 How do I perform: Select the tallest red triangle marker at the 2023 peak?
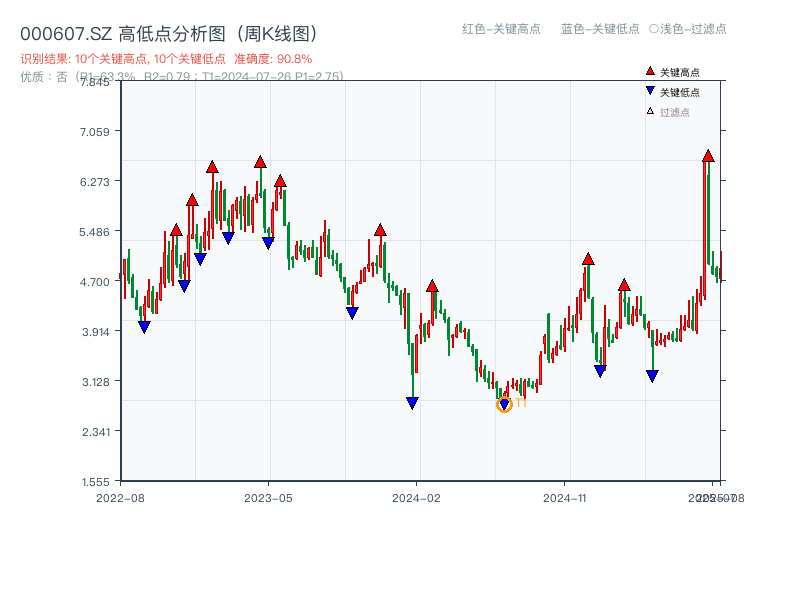[258, 161]
